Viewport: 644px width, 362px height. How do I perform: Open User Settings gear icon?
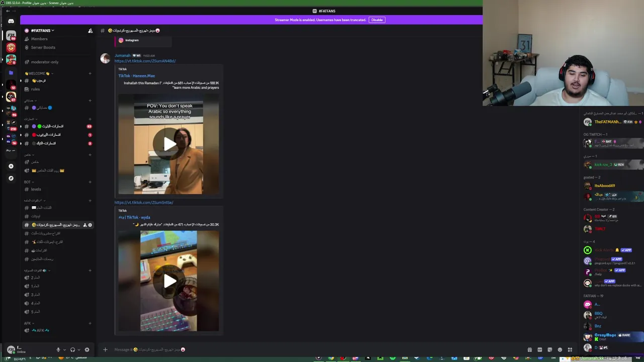point(87,350)
